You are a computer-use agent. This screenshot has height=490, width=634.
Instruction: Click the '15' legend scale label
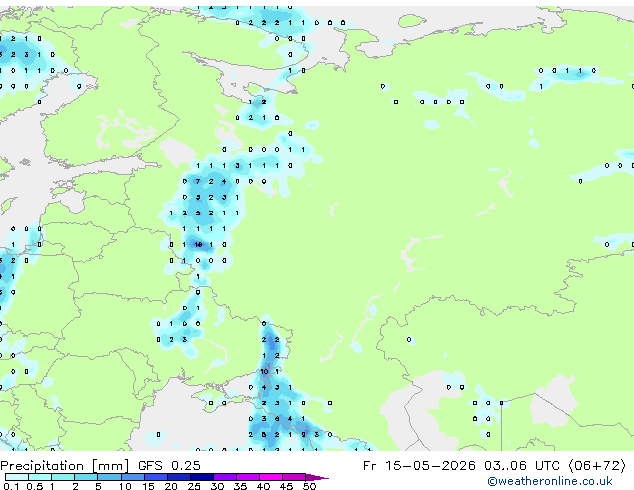click(148, 486)
